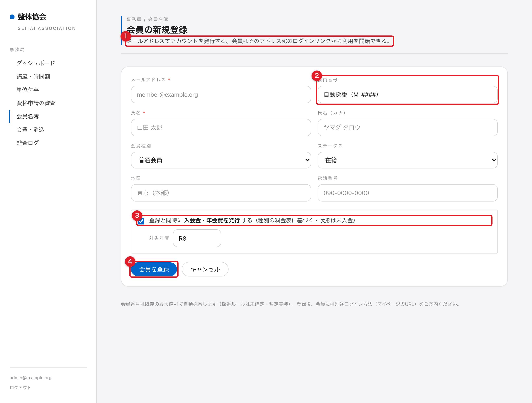The image size is (532, 403).
Task: Open 単位付与 from sidebar
Action: pos(28,90)
